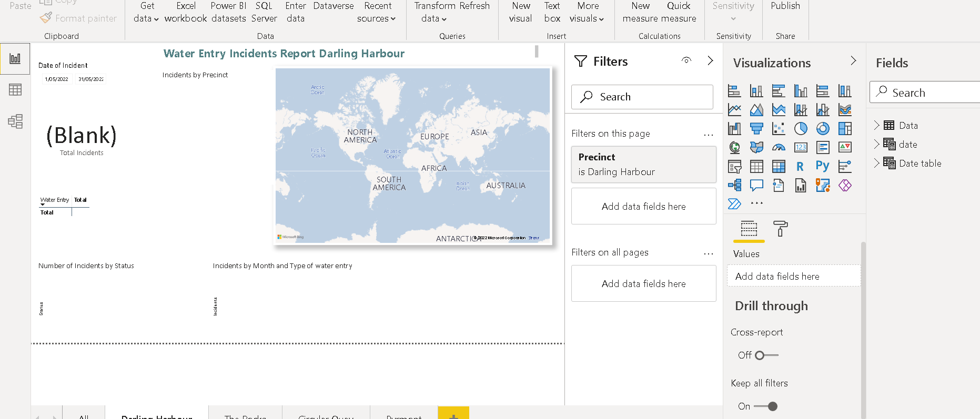Toggle filter pane visibility eye icon

tap(686, 60)
